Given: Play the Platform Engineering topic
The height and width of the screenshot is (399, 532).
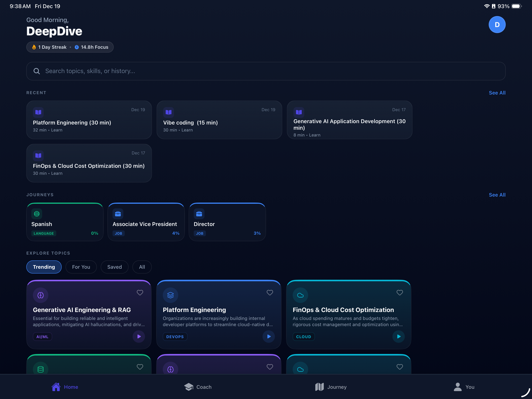Looking at the screenshot, I should coord(269,337).
